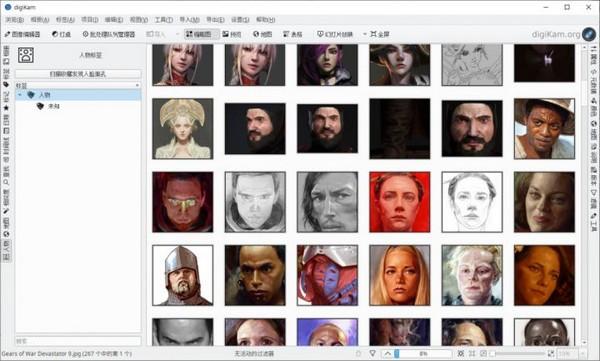
Task: Click the thumbnail area vertical scrollbar
Action: (x=584, y=194)
